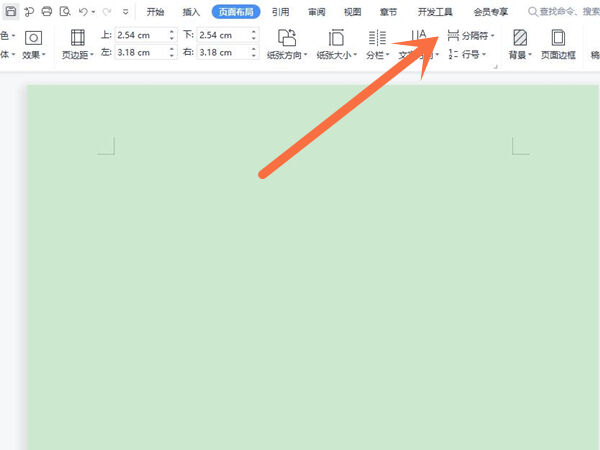
Task: Expand the Effects (效果) dropdown
Action: (x=33, y=55)
